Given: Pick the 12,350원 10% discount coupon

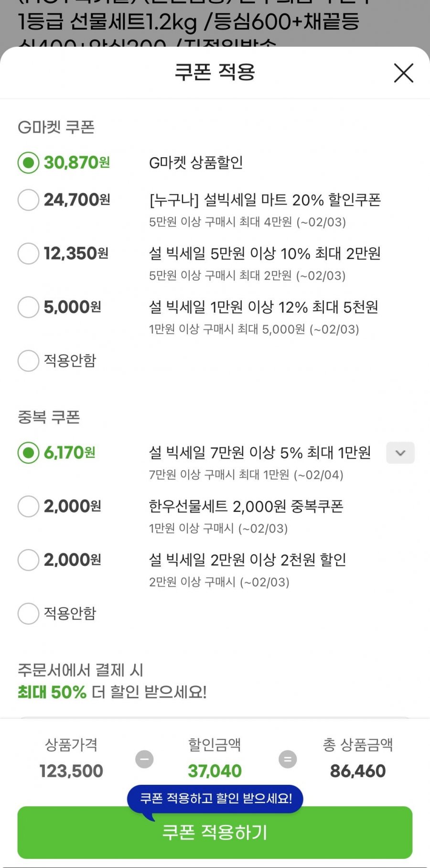Looking at the screenshot, I should 28,253.
